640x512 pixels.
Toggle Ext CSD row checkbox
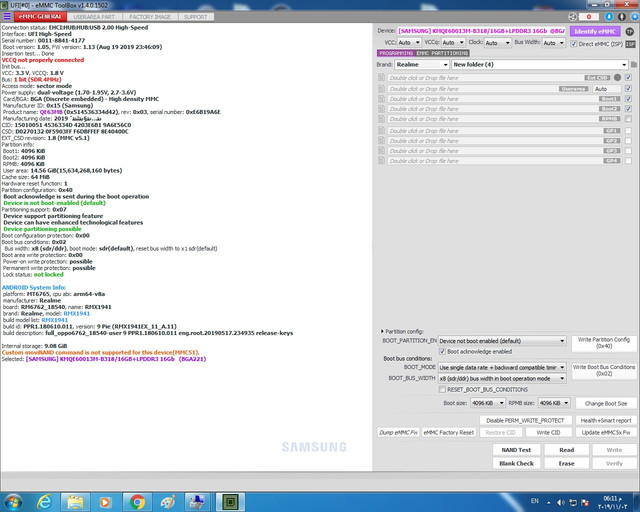(x=629, y=78)
